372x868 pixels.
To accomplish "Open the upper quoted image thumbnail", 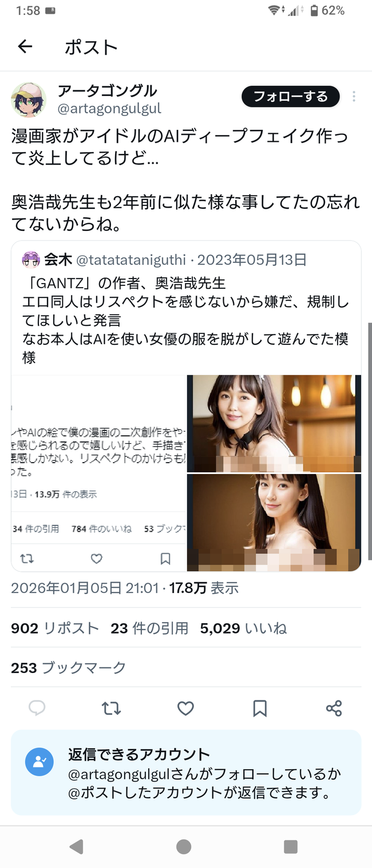I will 274,423.
